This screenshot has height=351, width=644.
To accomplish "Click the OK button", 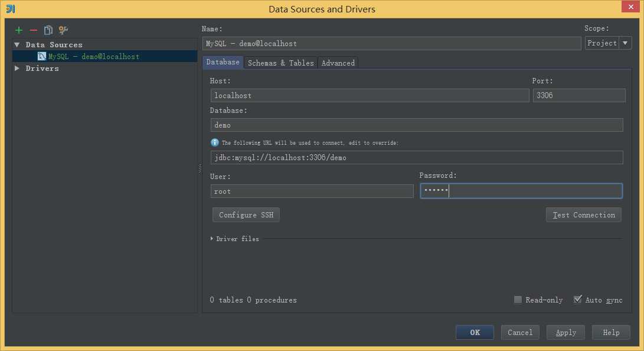I will click(x=475, y=332).
